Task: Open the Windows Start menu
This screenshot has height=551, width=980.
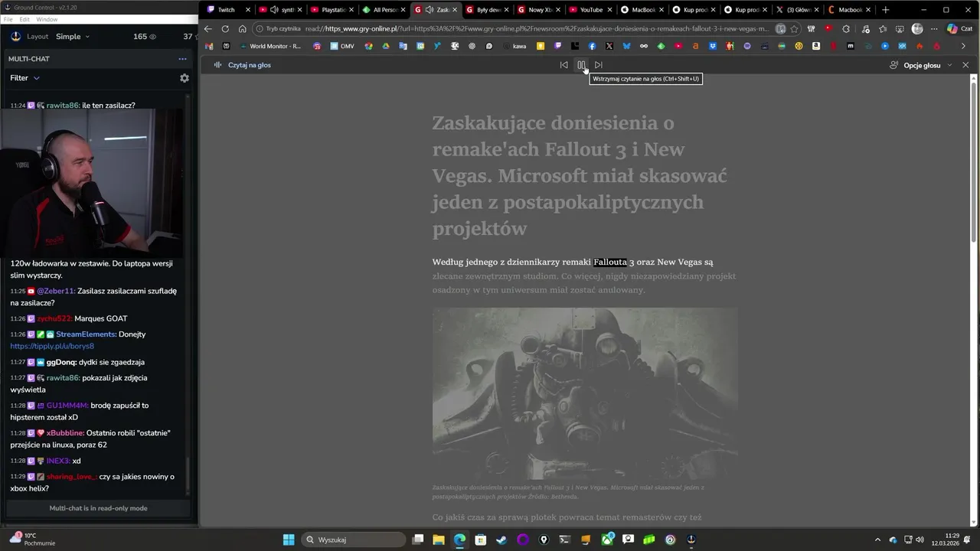Action: (289, 540)
